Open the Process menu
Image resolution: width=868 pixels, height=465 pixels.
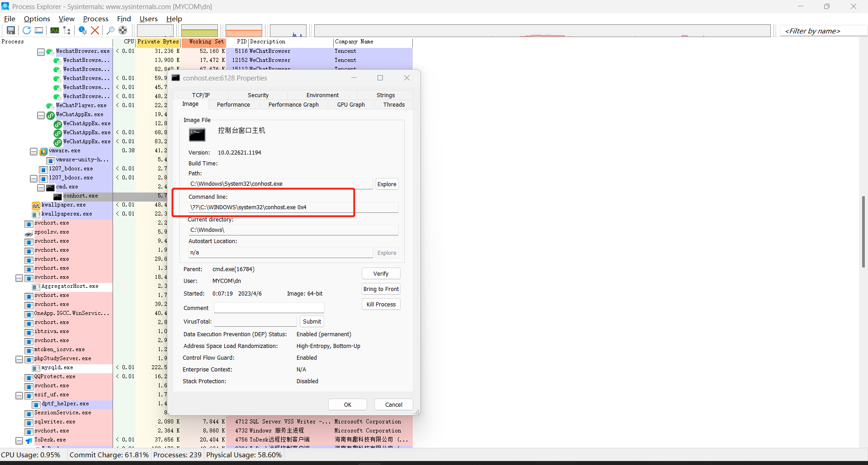pyautogui.click(x=96, y=19)
